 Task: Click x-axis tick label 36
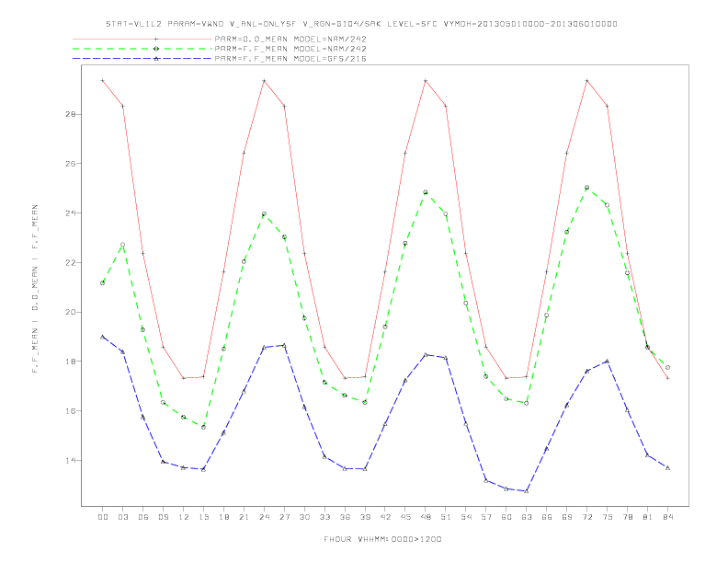click(x=345, y=517)
